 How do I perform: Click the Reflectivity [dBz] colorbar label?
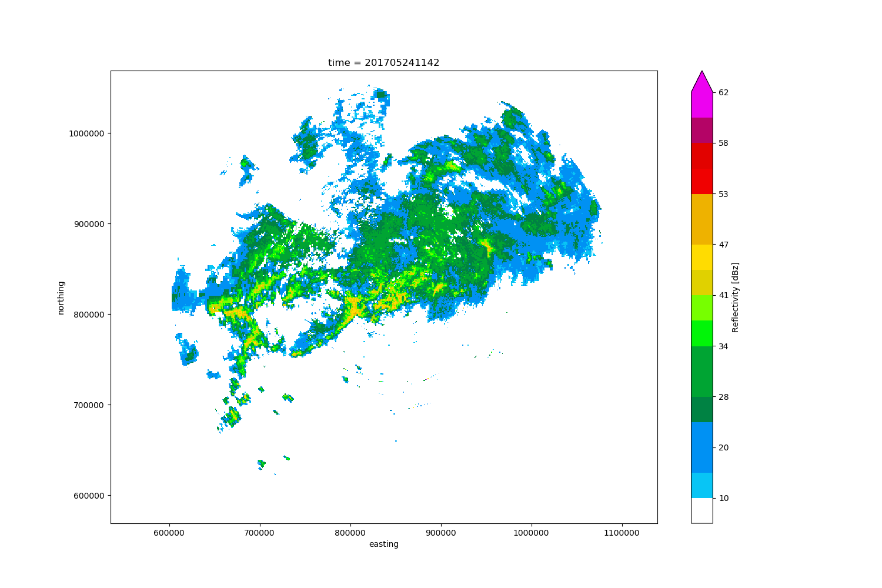click(x=736, y=298)
